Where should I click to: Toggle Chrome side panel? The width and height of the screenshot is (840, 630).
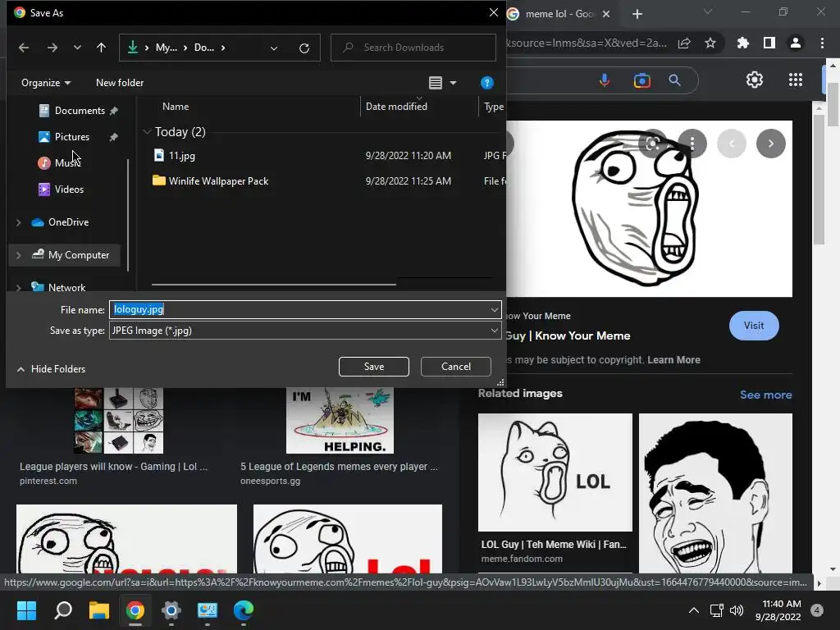769,43
